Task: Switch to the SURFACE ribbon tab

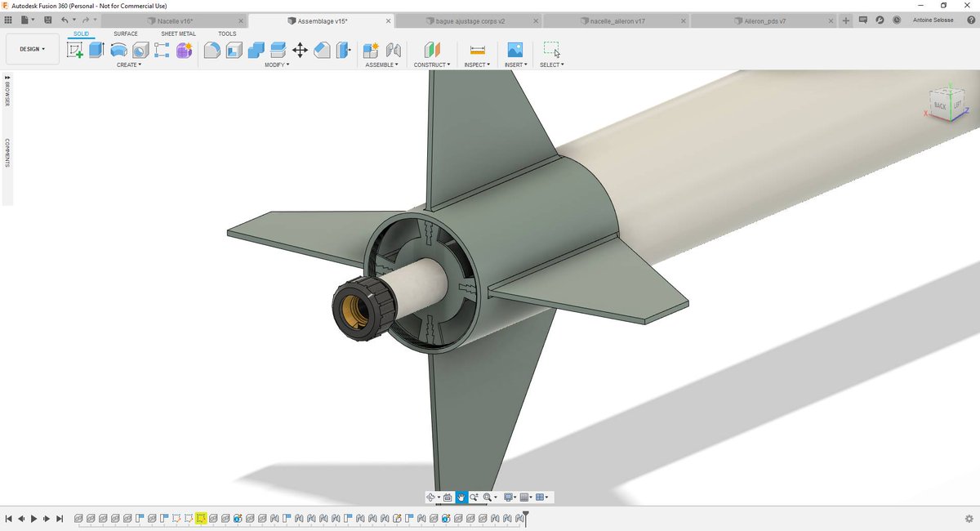Action: click(x=125, y=33)
